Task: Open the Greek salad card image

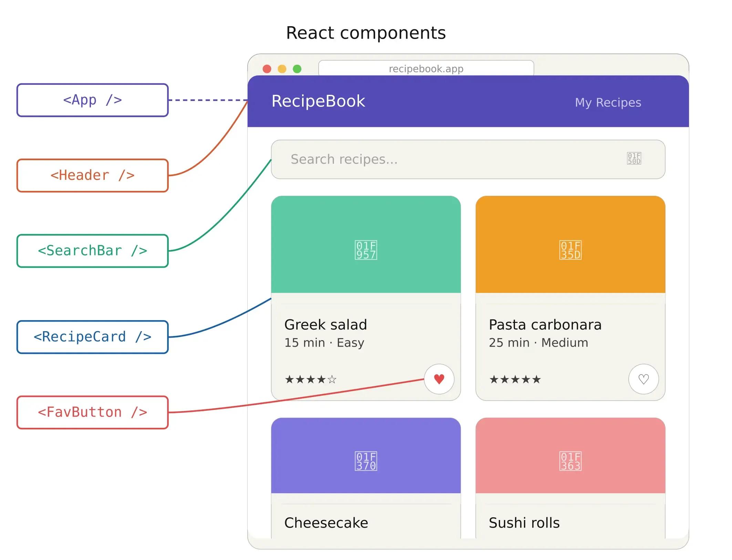Action: [366, 244]
